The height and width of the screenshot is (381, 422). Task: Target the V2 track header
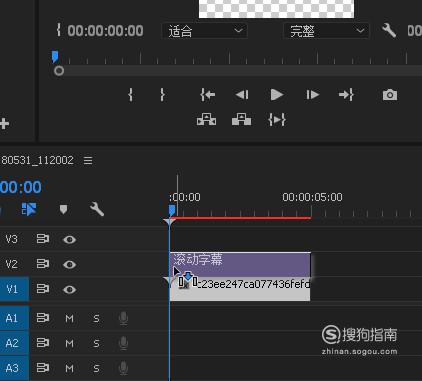click(12, 264)
